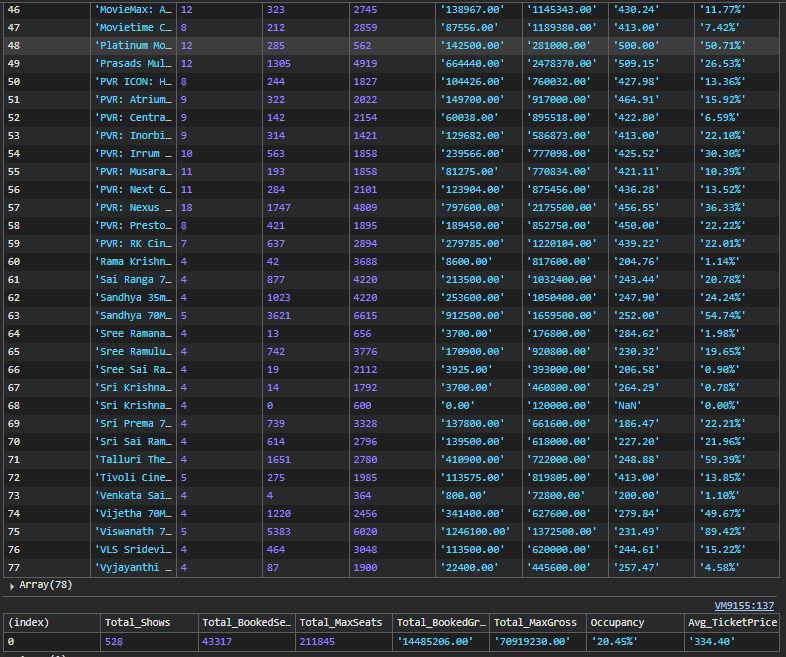Click the shows count 18 in row 57
The image size is (786, 657).
(x=186, y=207)
